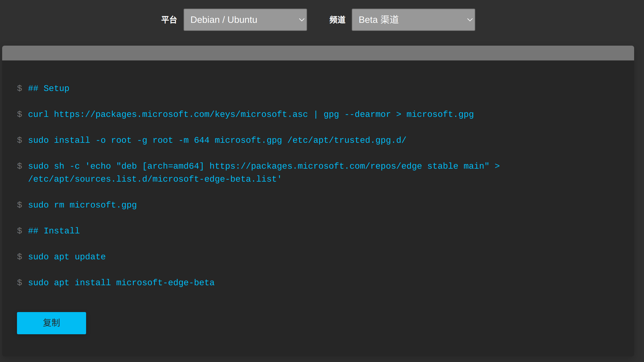Click the 频道 label
Screen dimensions: 644x362
click(337, 20)
